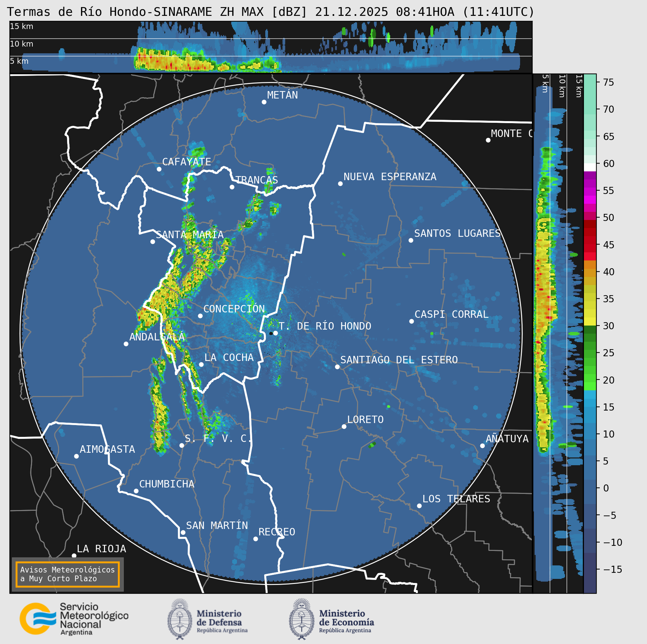
Task: Click the T. DE RÍO HONDO radar marker
Action: pyautogui.click(x=275, y=333)
